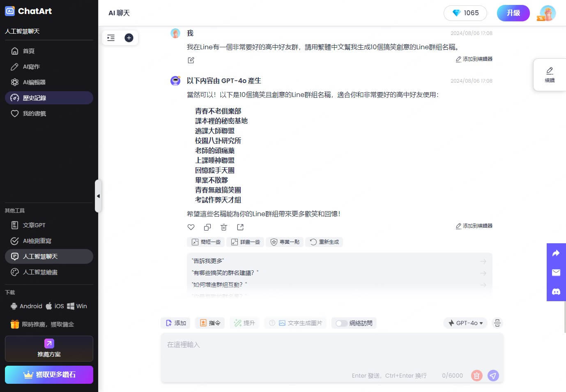Screen dimensions: 566x392
Task: Select 人工智慧聊天 in other tools
Action: click(49, 256)
